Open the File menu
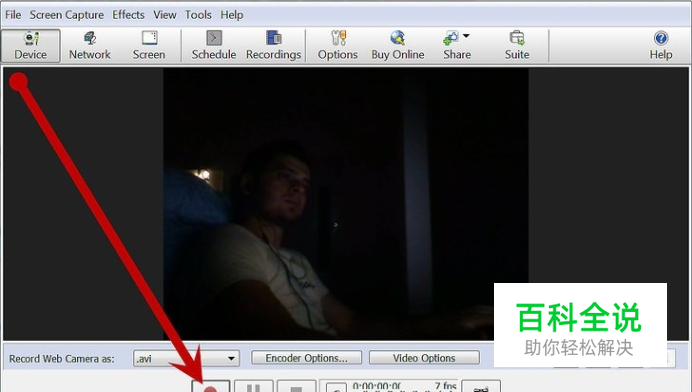The image size is (692, 392). (x=13, y=15)
